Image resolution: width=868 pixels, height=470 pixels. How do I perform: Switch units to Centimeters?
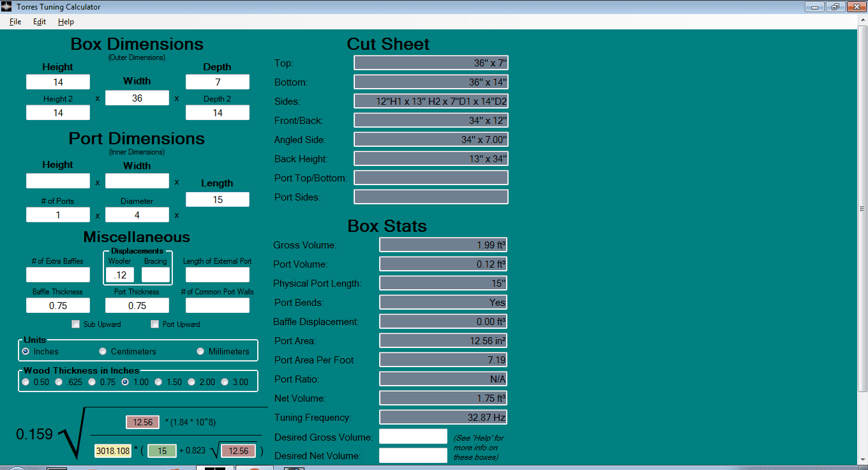coord(103,351)
